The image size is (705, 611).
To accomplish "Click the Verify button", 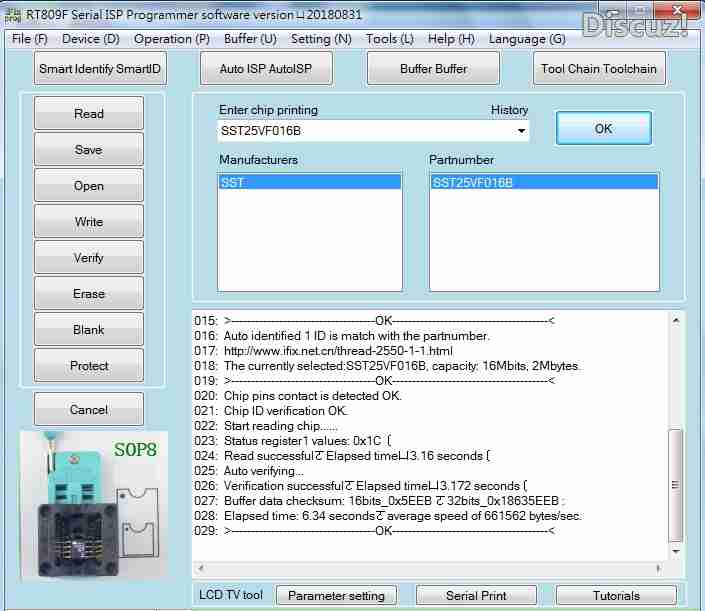I will coord(89,258).
